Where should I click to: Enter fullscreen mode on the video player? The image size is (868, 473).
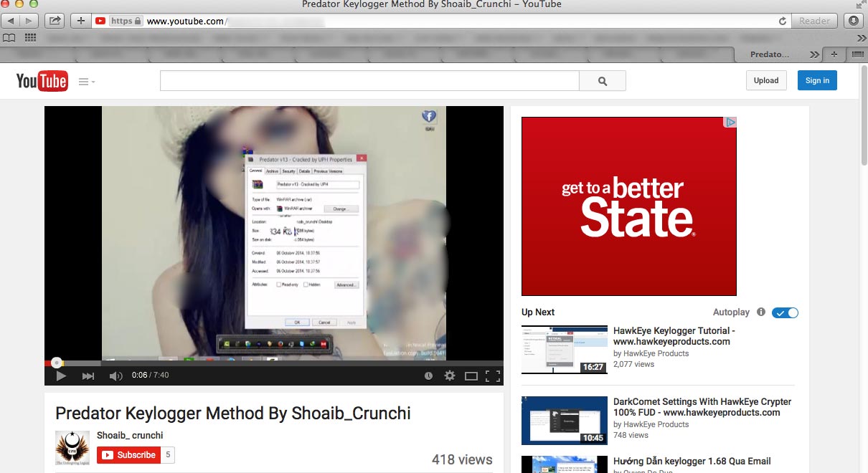click(x=493, y=376)
